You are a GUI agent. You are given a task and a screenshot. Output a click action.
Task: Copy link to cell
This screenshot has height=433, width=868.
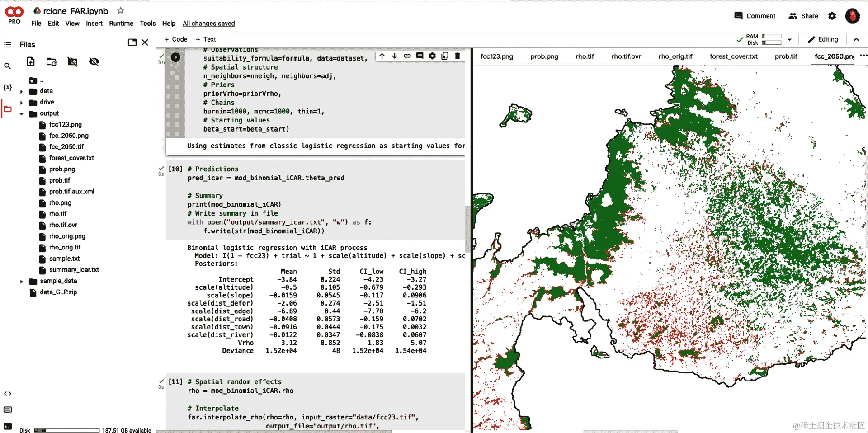tap(407, 56)
